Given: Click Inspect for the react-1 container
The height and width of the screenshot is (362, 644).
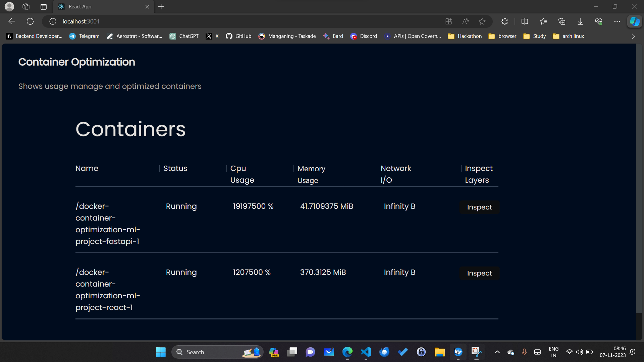Looking at the screenshot, I should coord(479,273).
